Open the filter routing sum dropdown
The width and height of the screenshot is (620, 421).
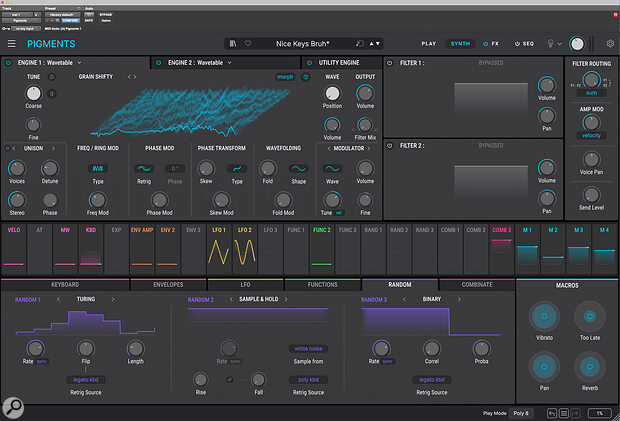pos(591,93)
